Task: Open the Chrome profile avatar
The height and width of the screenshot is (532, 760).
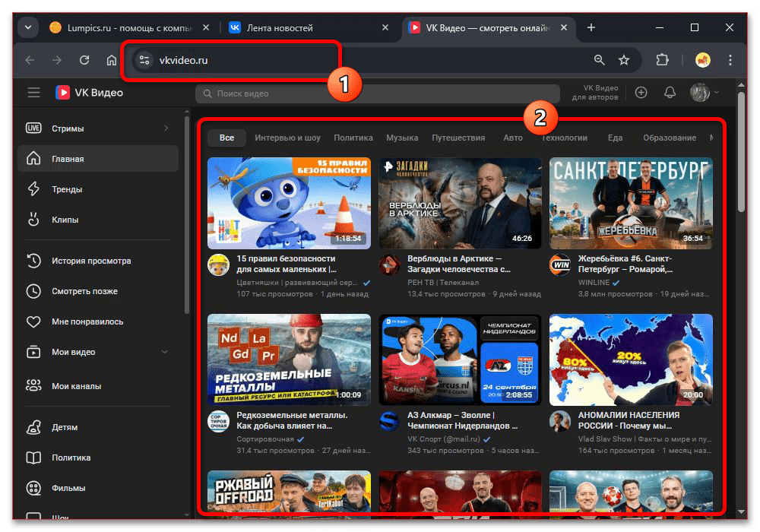Action: pos(703,60)
